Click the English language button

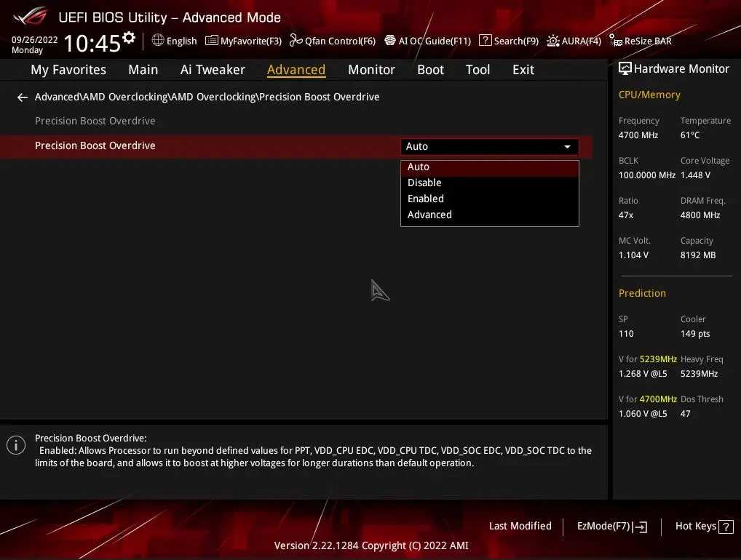[175, 41]
